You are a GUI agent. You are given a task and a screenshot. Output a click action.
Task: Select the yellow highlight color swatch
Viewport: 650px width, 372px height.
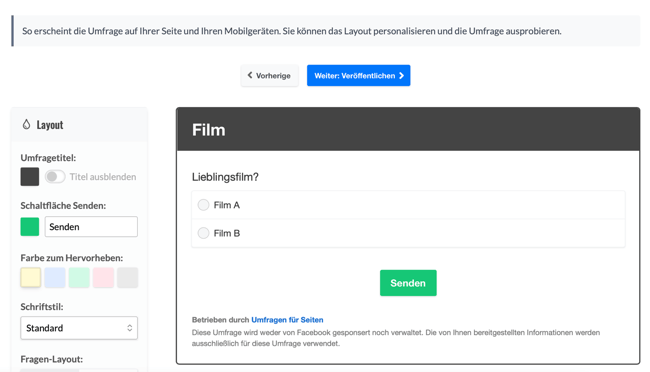[x=31, y=277]
